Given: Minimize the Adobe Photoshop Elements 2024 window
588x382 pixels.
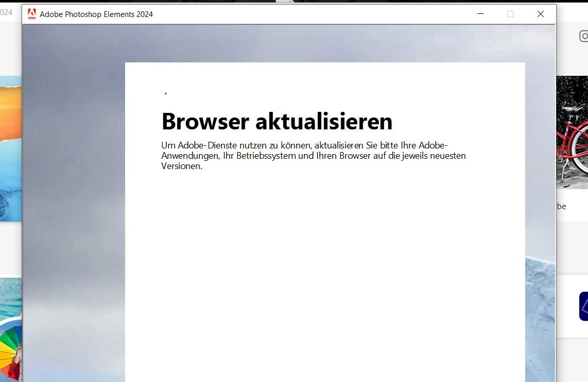Looking at the screenshot, I should pos(480,14).
